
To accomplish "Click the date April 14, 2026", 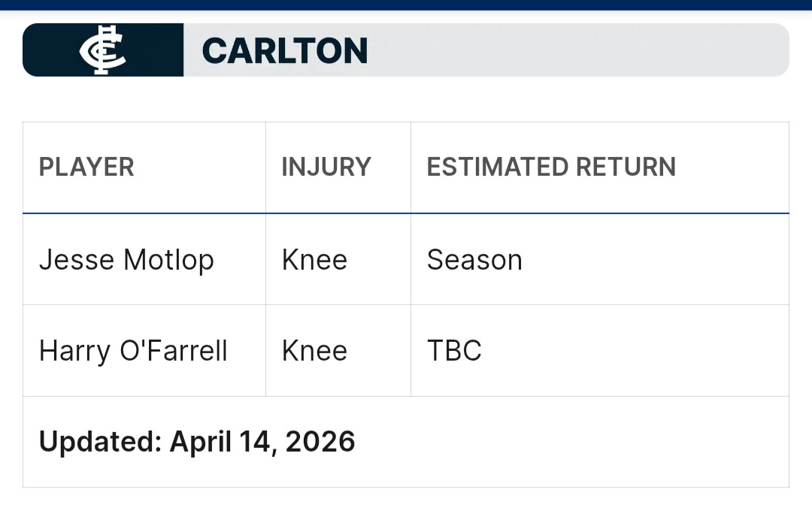I will (x=262, y=442).
